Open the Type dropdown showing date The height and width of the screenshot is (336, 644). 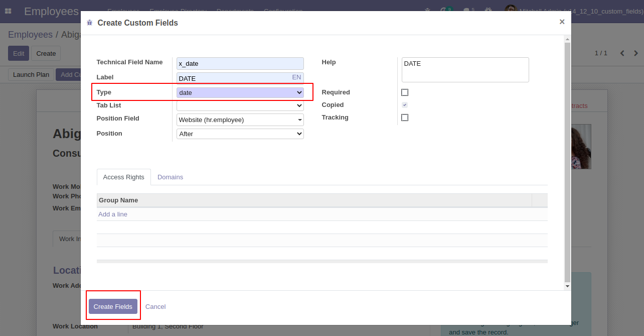pos(240,92)
